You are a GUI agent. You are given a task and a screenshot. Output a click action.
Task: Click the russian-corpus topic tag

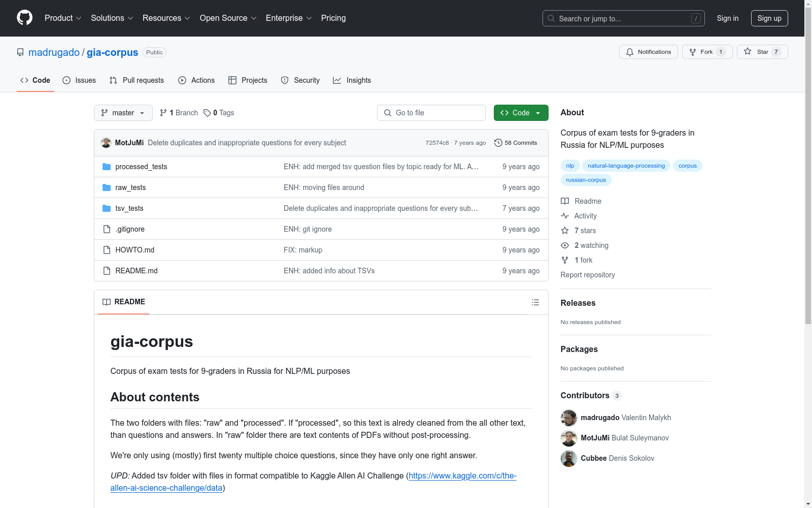(x=586, y=180)
